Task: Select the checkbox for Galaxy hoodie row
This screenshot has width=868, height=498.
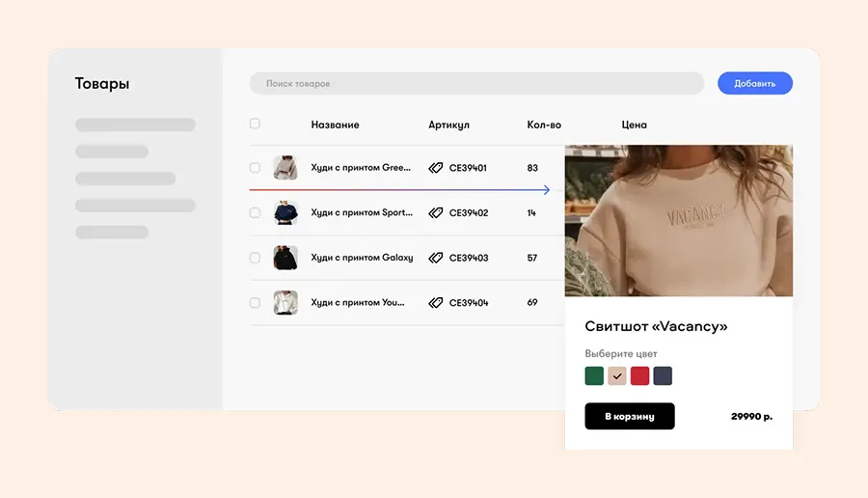Action: 255,258
